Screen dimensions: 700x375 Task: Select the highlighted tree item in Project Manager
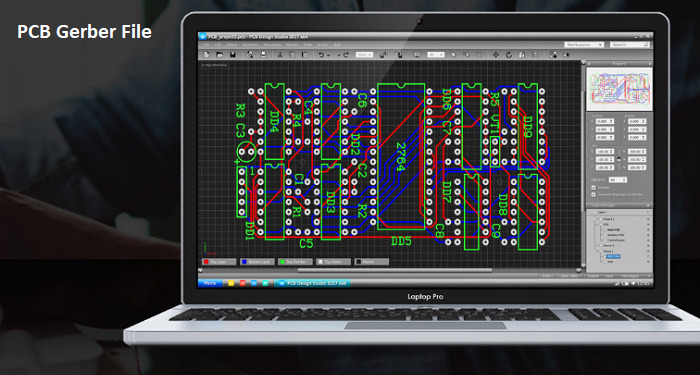pos(613,256)
